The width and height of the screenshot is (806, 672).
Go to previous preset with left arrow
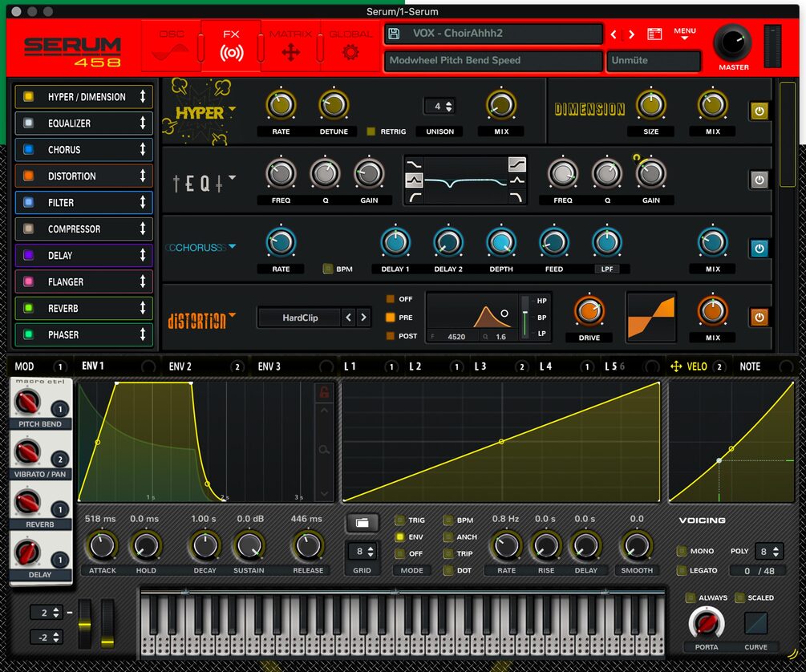point(614,34)
